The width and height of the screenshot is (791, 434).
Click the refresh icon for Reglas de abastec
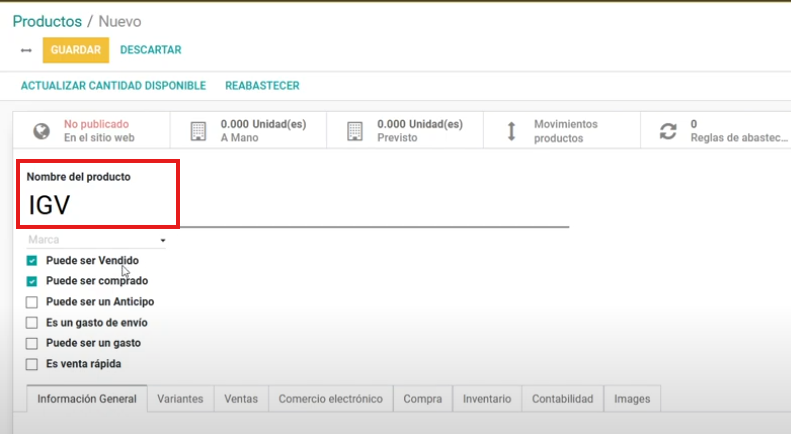pos(668,131)
